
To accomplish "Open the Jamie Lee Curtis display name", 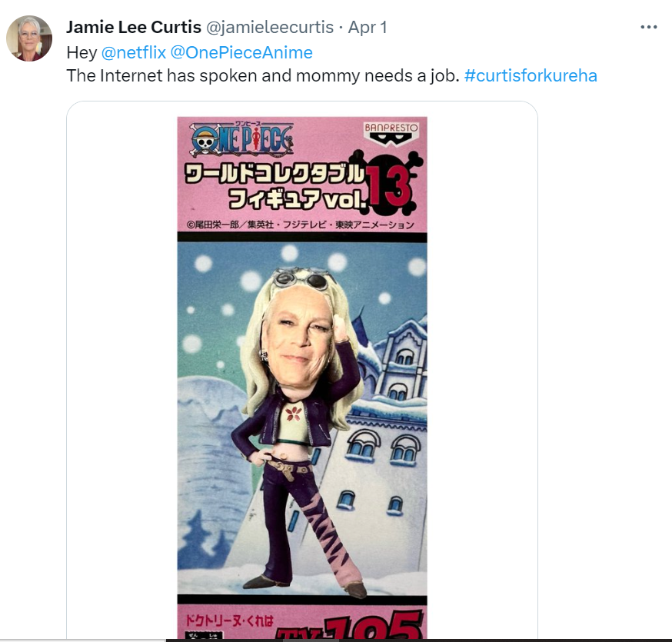I will [134, 27].
